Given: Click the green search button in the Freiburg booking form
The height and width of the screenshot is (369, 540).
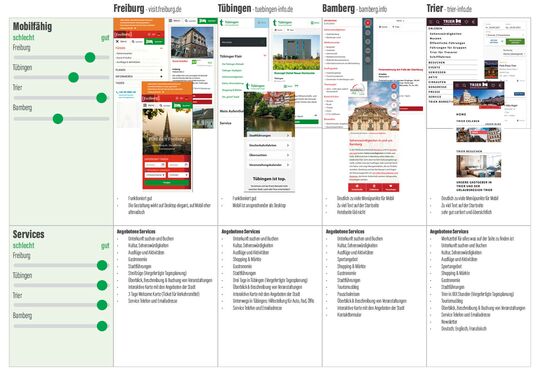Looking at the screenshot, I should click(x=167, y=183).
